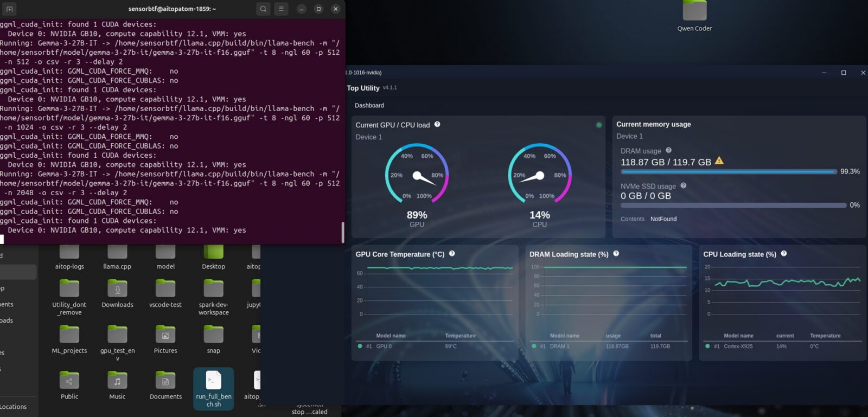
Task: Open the terminal hamburger menu
Action: [x=281, y=9]
